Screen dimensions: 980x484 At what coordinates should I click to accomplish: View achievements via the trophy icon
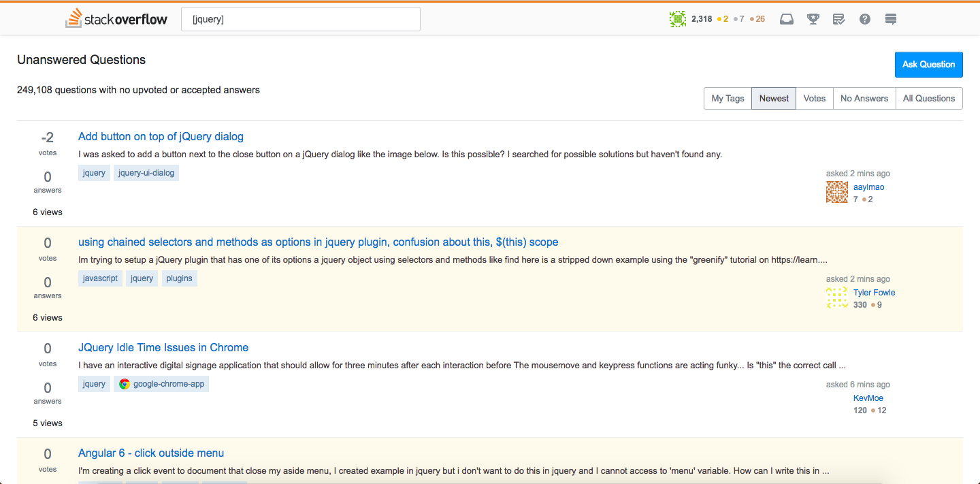[813, 18]
